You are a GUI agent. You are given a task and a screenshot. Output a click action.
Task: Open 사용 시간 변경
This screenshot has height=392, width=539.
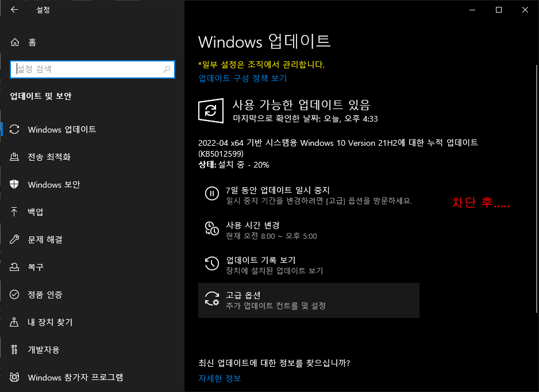pos(309,230)
